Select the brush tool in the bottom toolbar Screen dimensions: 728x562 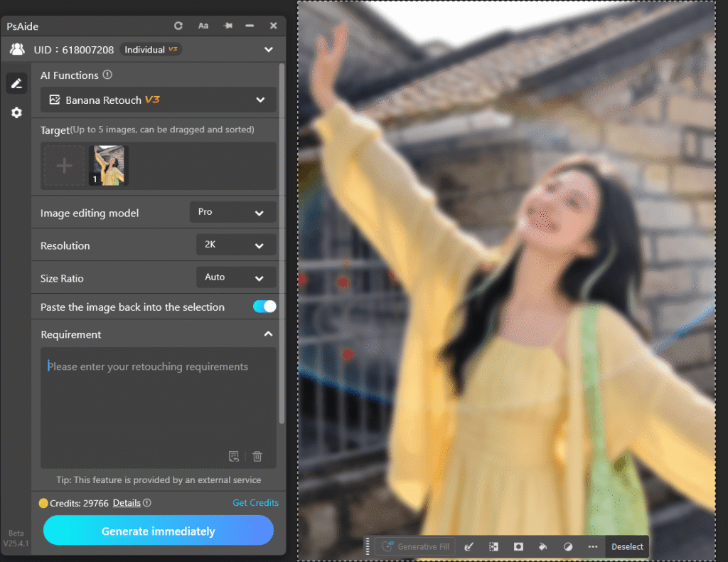tap(469, 546)
